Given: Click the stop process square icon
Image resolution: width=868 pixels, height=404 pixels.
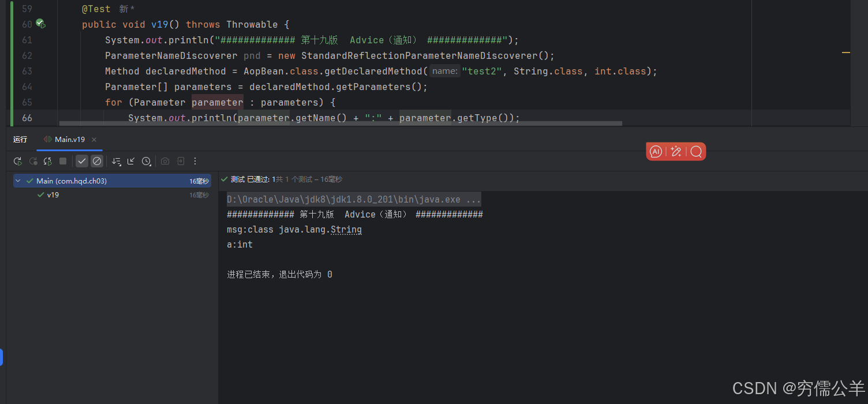Looking at the screenshot, I should [x=63, y=161].
